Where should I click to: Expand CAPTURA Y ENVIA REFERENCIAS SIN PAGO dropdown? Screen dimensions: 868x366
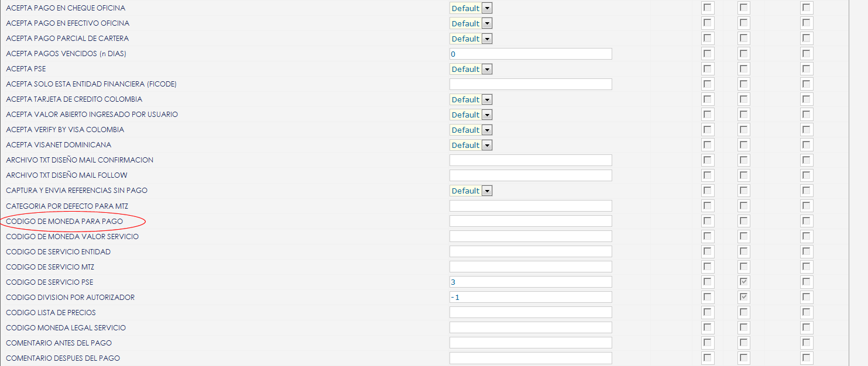tap(471, 191)
